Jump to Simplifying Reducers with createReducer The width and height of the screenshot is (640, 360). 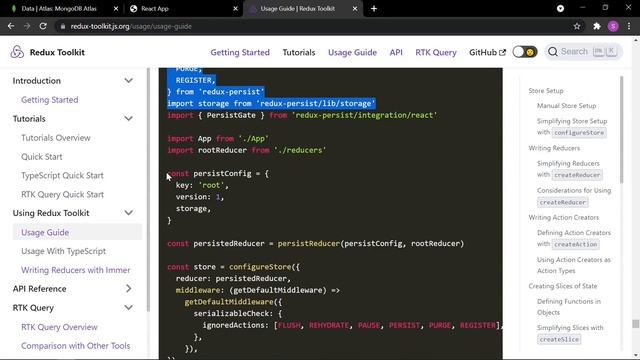(x=569, y=169)
